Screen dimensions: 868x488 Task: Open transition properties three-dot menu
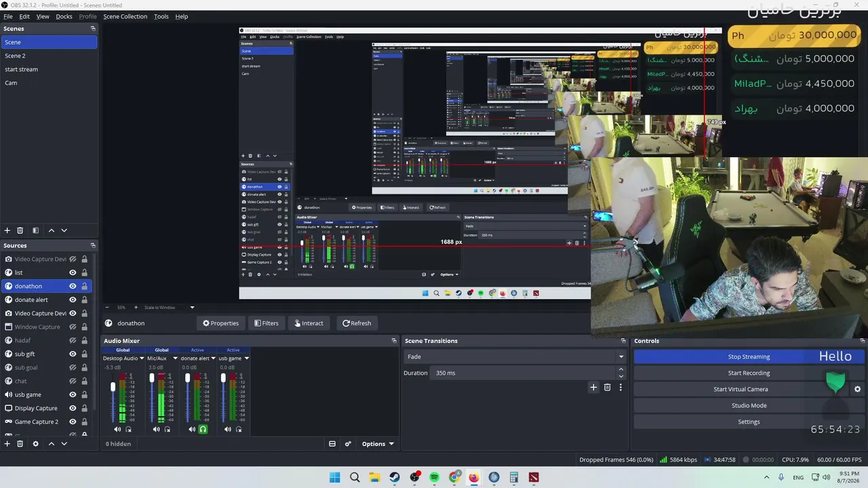[x=620, y=387]
